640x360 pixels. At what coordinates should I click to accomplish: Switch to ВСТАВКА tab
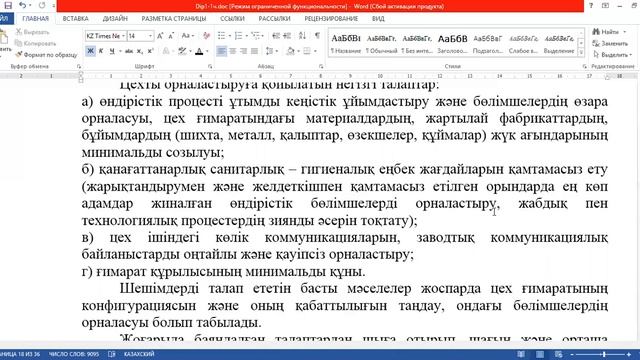(x=76, y=19)
